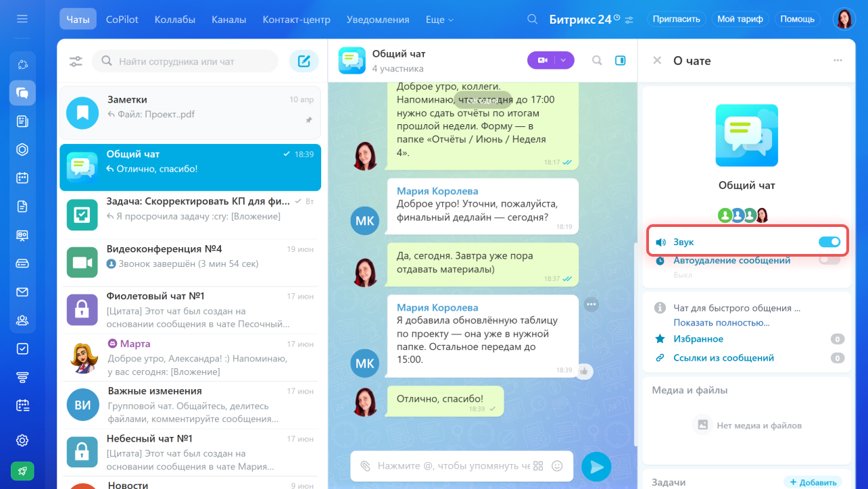Open the tasks checkmark icon in the sidebar
This screenshot has height=489, width=868.
click(22, 349)
